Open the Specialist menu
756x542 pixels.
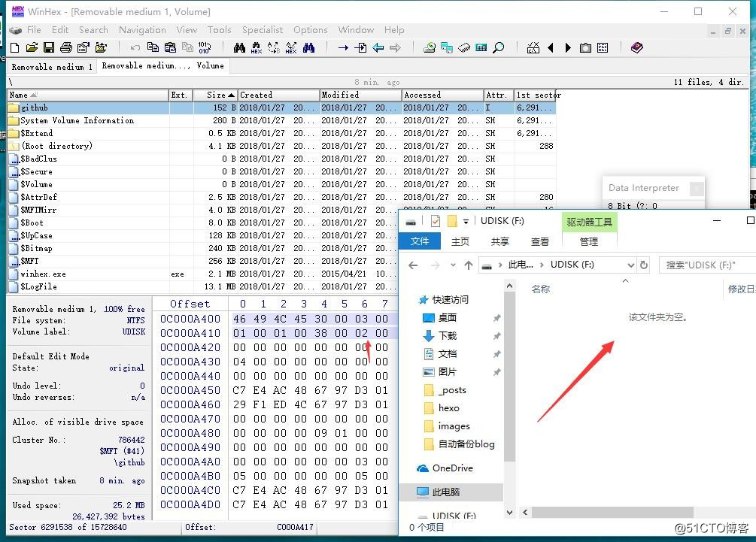pyautogui.click(x=263, y=30)
